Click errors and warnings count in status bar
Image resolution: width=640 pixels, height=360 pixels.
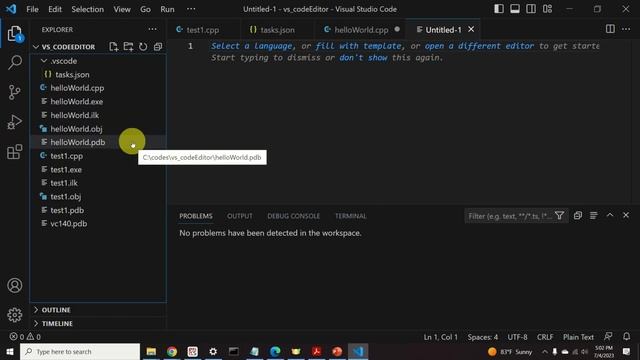click(x=25, y=337)
